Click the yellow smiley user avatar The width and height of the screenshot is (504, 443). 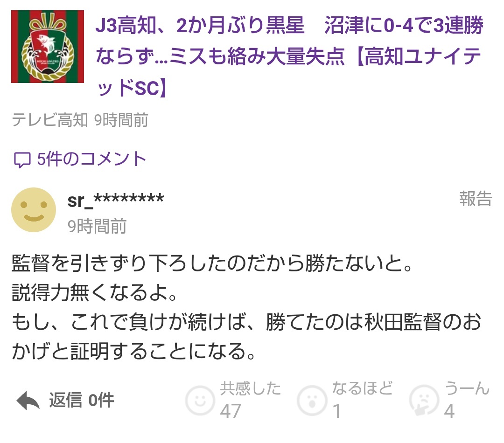pyautogui.click(x=34, y=210)
